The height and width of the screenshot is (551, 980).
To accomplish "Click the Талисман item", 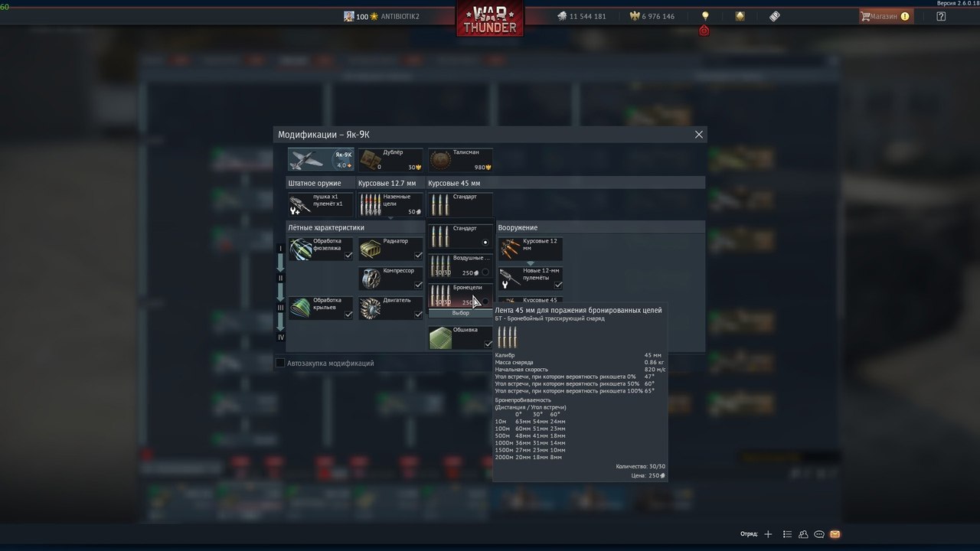I will coord(460,159).
